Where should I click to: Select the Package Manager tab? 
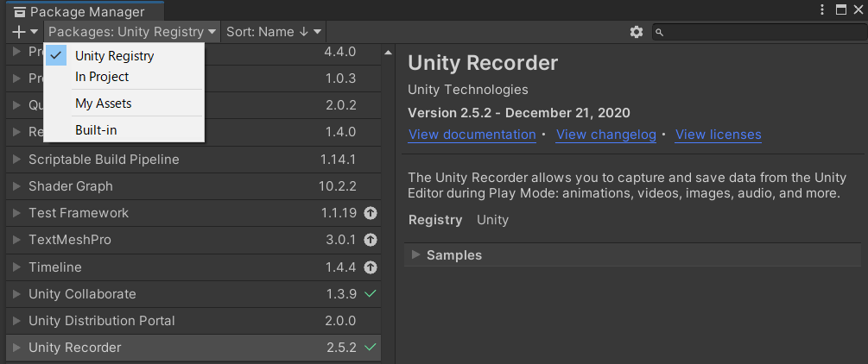pos(85,11)
